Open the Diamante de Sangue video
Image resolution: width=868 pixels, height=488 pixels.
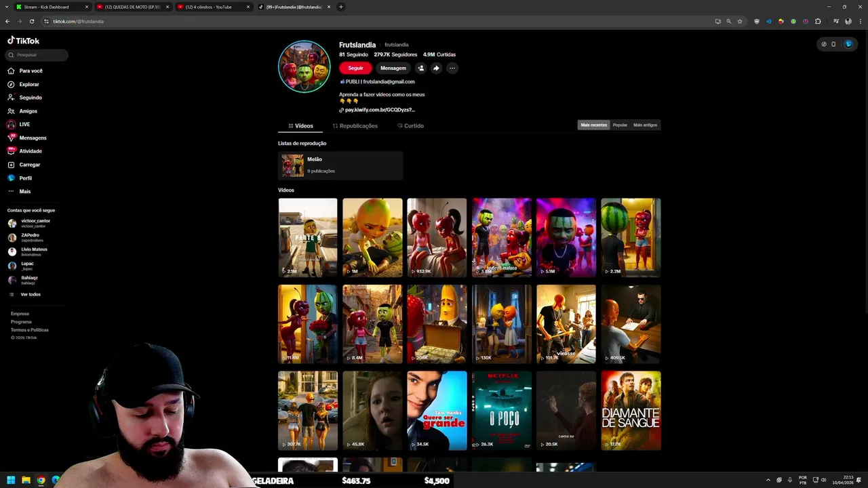631,410
